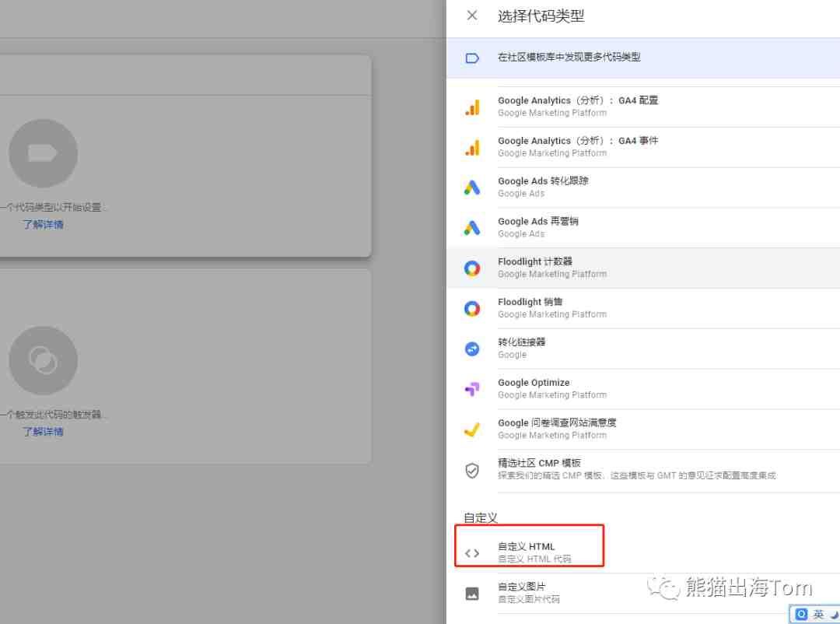Click the Google Ads 转化跟踪 logo icon

tap(472, 188)
